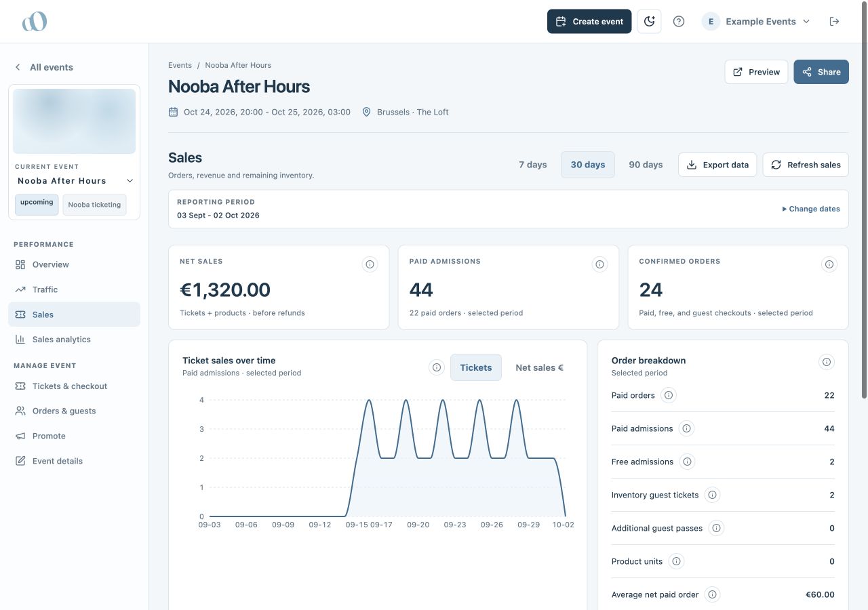This screenshot has height=610, width=868.
Task: Show info icon next to Paid orders
Action: click(669, 395)
